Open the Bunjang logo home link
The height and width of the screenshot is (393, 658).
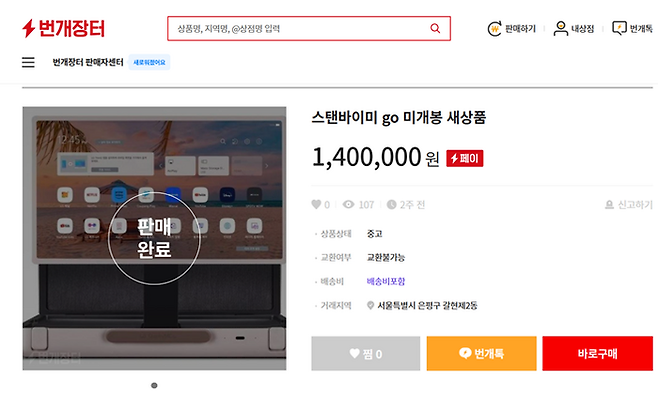pyautogui.click(x=63, y=29)
